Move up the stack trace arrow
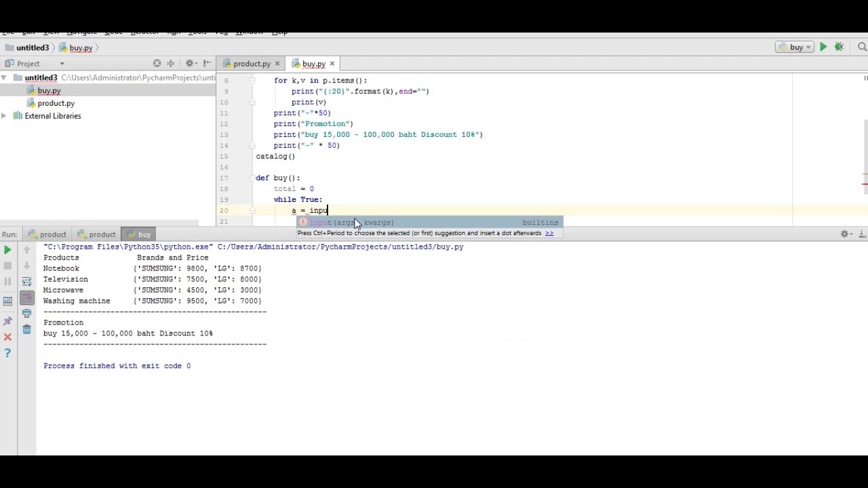The width and height of the screenshot is (868, 488). (x=27, y=250)
